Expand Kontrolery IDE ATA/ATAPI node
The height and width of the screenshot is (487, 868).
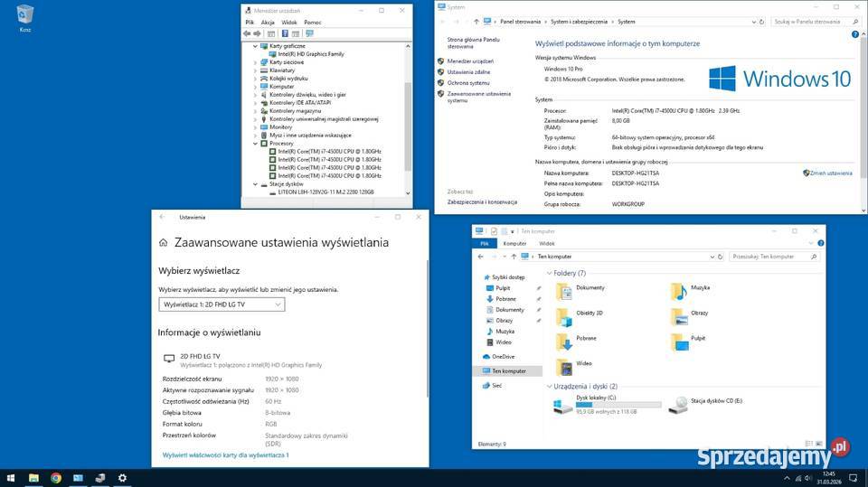click(x=255, y=103)
